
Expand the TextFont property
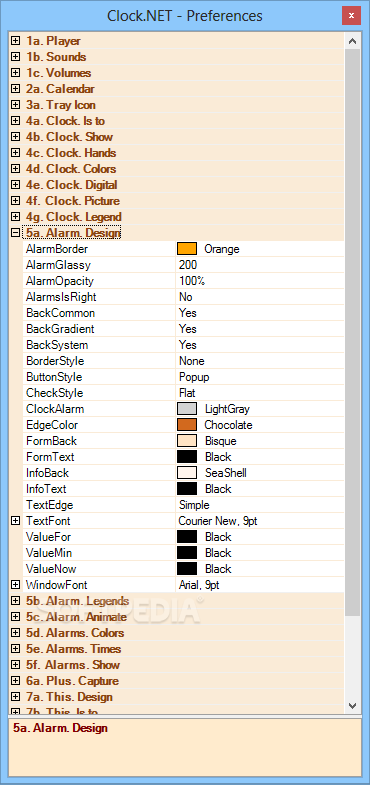(x=16, y=521)
